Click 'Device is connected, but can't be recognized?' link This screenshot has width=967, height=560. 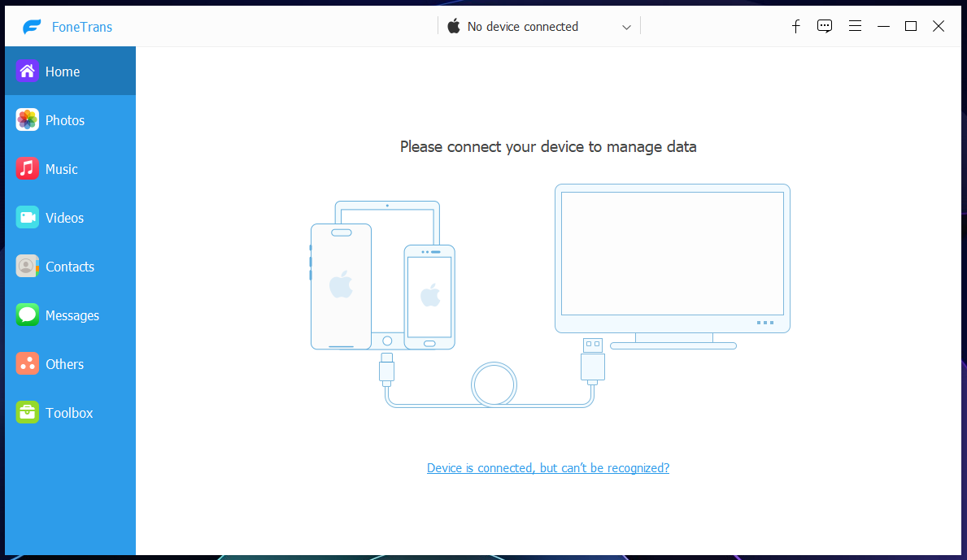pyautogui.click(x=548, y=468)
